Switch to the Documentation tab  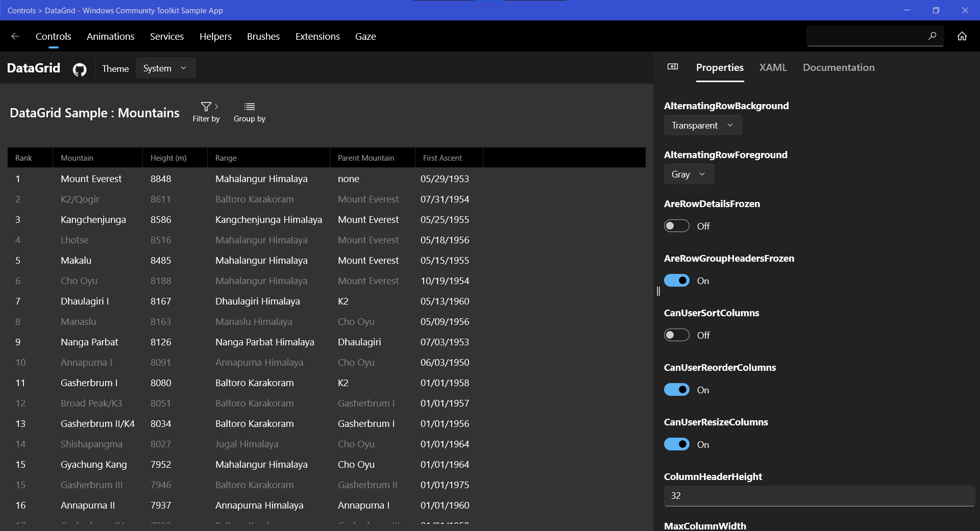coord(839,67)
